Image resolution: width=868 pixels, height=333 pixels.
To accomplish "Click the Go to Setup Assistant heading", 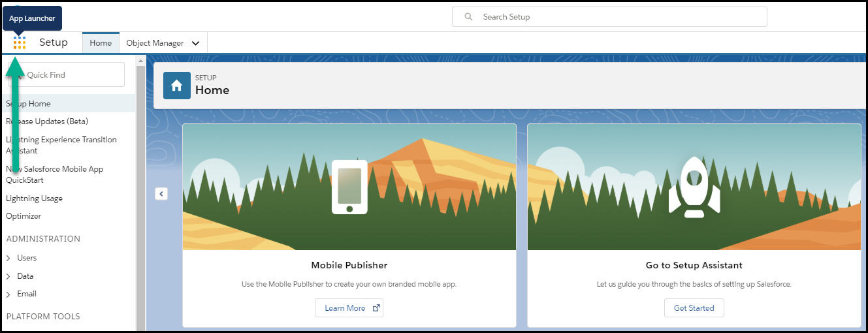I will (x=694, y=266).
